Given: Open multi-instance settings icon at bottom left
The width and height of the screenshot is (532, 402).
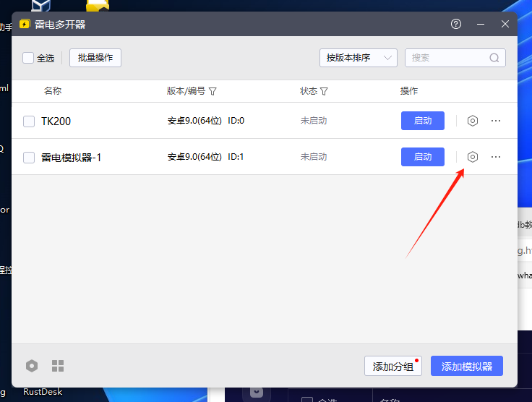Looking at the screenshot, I should point(32,366).
